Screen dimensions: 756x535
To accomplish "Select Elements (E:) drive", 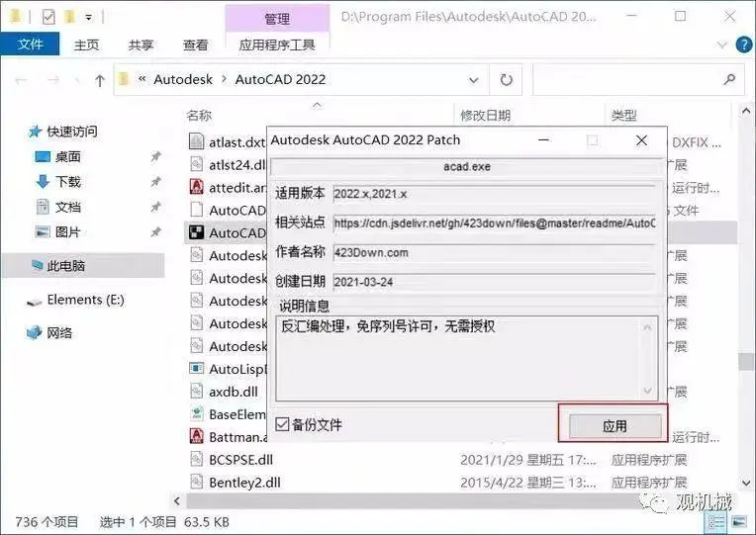I will (85, 300).
